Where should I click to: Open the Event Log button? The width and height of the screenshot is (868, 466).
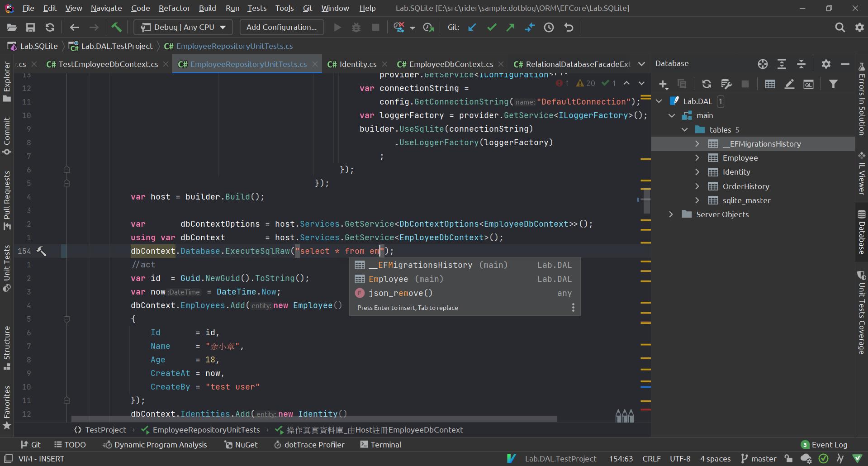tap(824, 445)
